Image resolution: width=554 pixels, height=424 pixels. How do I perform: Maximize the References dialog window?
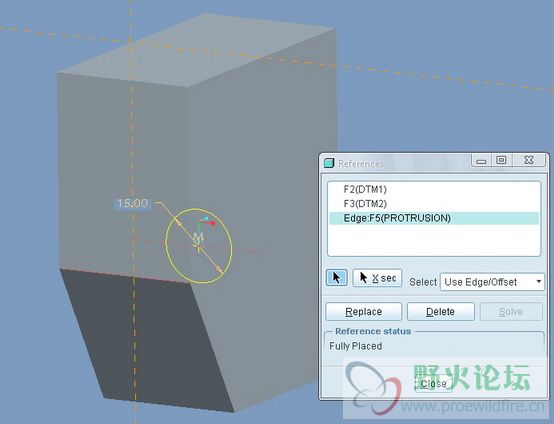click(x=501, y=160)
